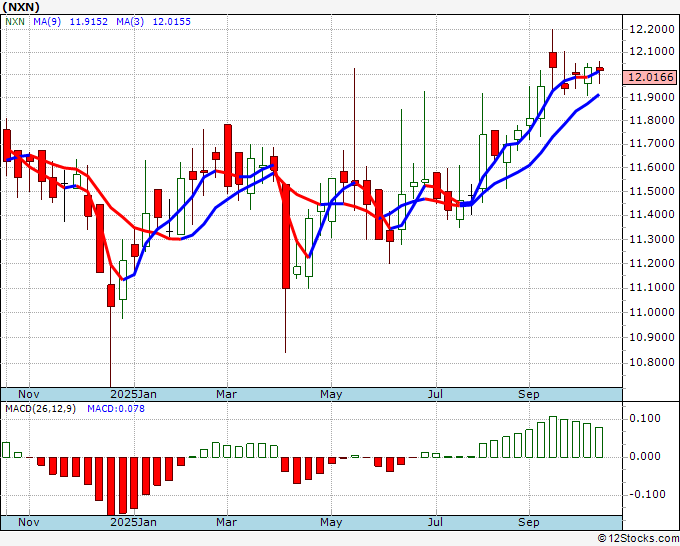Click the 12.2000 price axis label
The width and height of the screenshot is (680, 546).
click(651, 29)
